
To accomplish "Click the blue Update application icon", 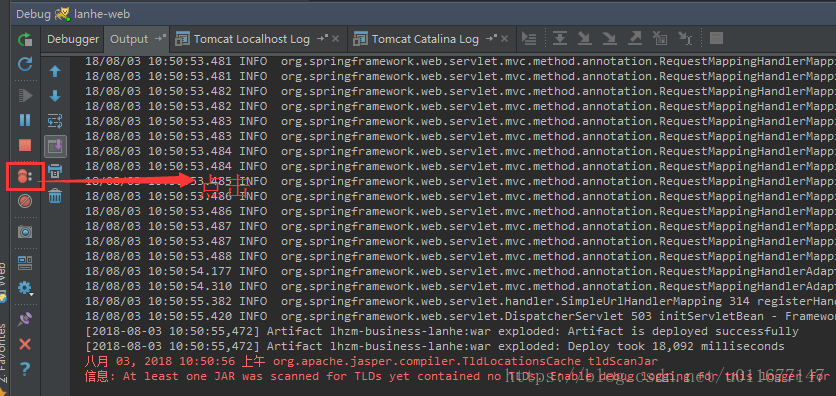I will [x=25, y=64].
